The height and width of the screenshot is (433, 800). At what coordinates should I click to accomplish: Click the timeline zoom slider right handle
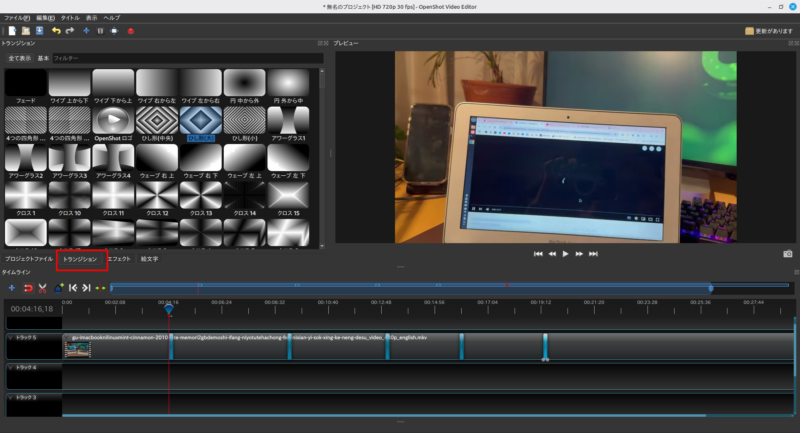711,288
